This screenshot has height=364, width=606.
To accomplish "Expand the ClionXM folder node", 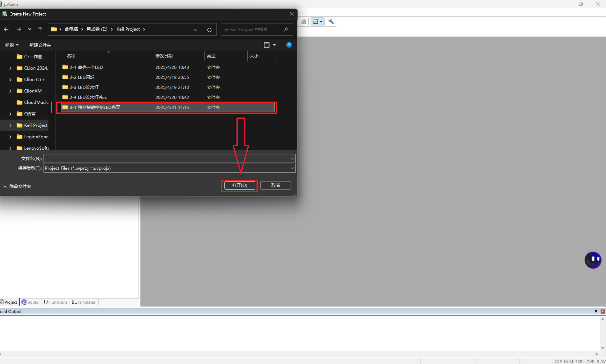I will (x=10, y=91).
